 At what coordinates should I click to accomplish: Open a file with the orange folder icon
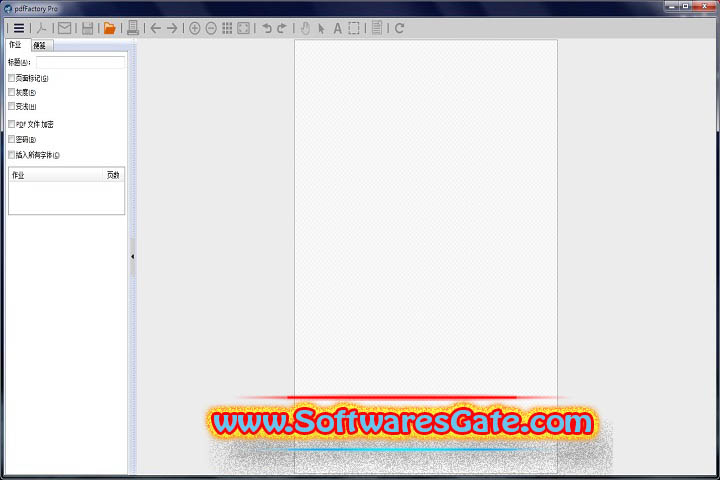pyautogui.click(x=109, y=28)
